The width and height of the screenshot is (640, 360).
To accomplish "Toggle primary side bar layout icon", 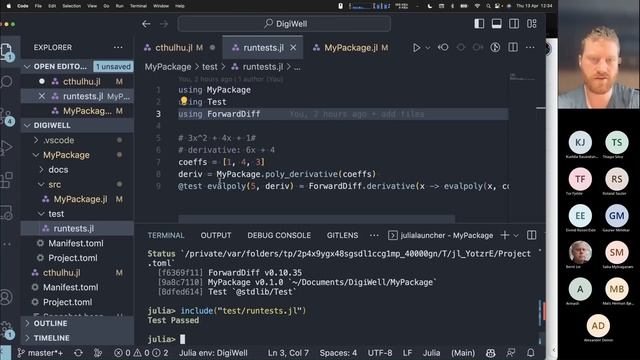I will [x=479, y=24].
